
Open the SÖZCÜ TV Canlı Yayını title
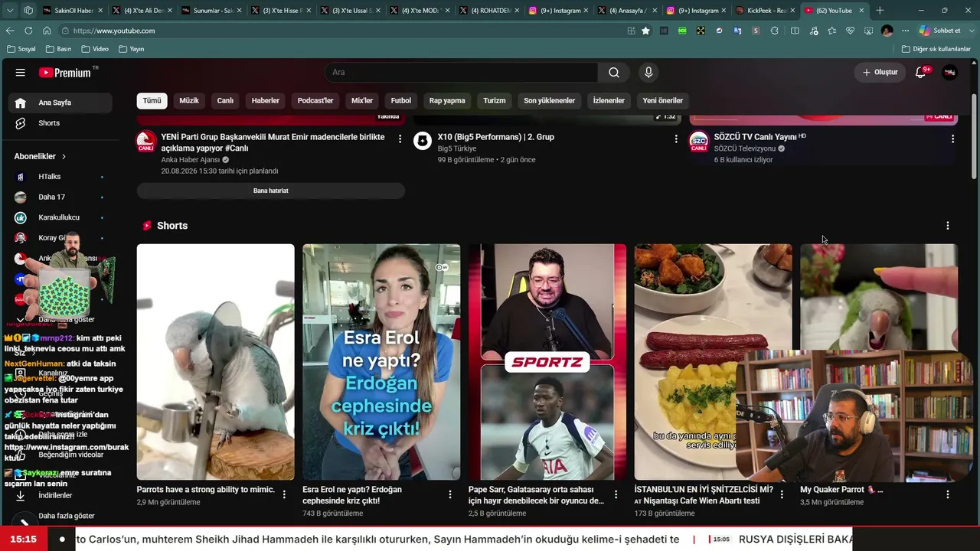(x=756, y=137)
